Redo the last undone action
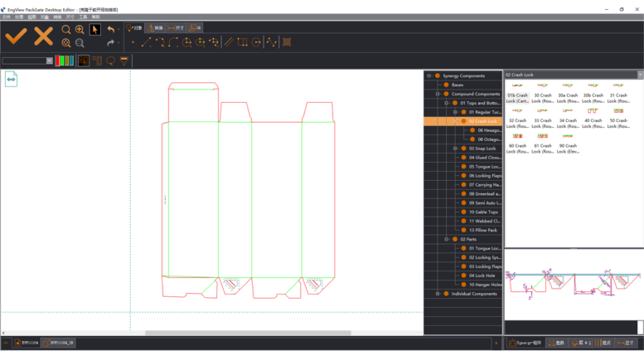Viewport: 644px width, 351px height. coord(110,43)
